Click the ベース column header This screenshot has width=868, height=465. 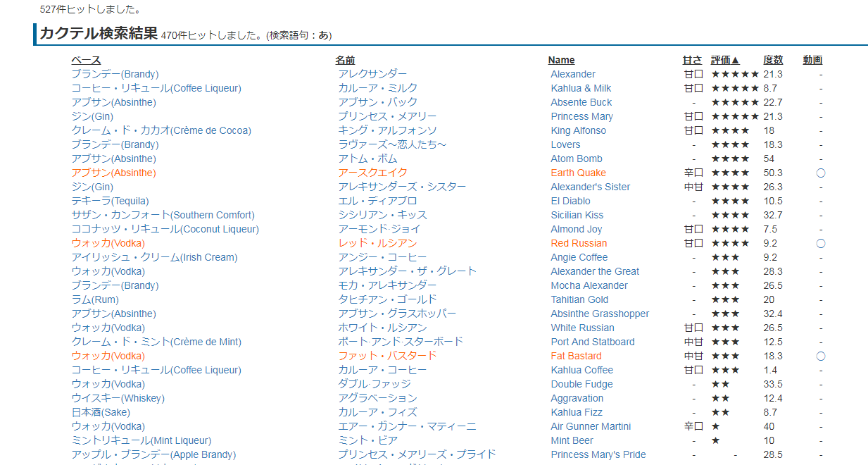pyautogui.click(x=86, y=60)
